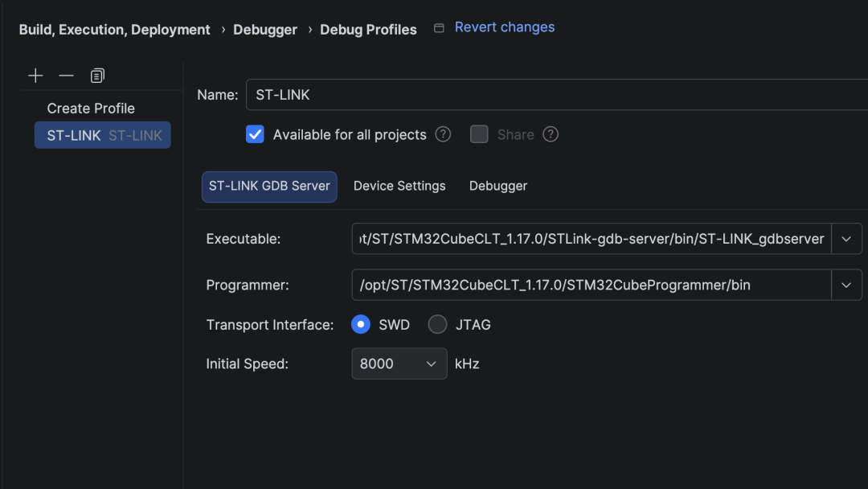Add a new debug profile

coord(35,76)
